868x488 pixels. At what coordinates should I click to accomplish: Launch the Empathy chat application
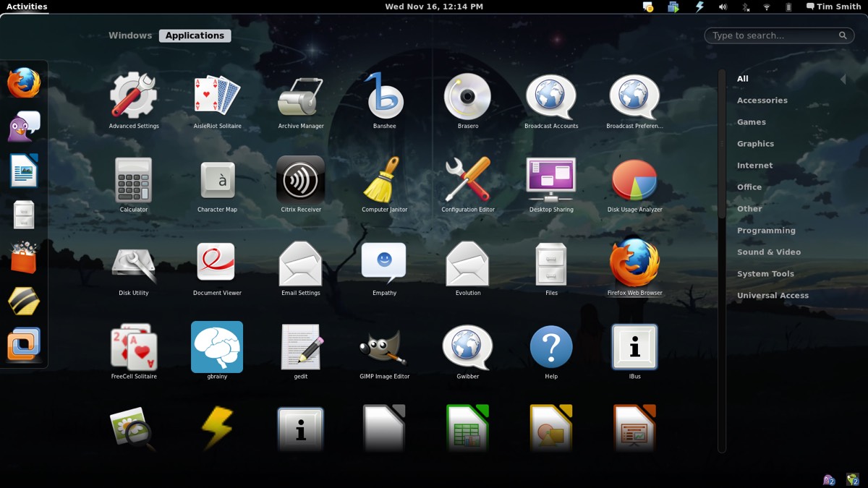384,264
